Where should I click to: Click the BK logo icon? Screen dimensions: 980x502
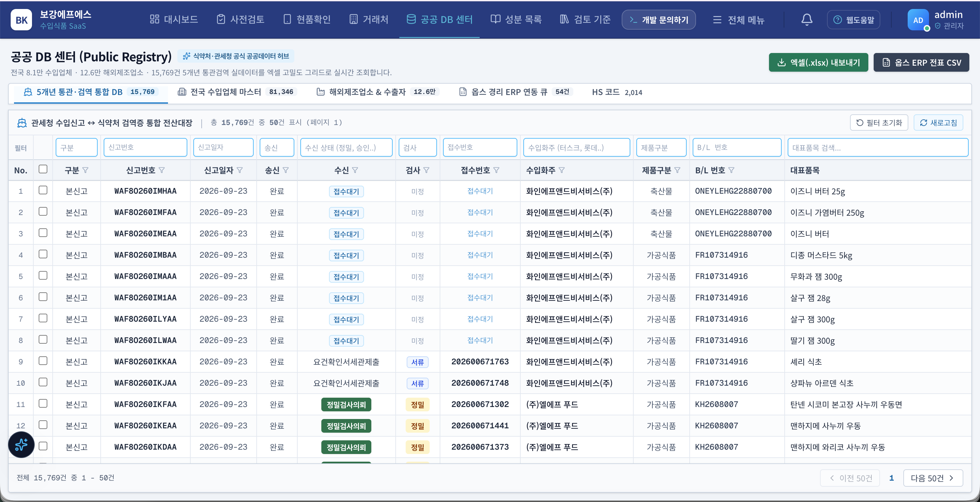(21, 20)
